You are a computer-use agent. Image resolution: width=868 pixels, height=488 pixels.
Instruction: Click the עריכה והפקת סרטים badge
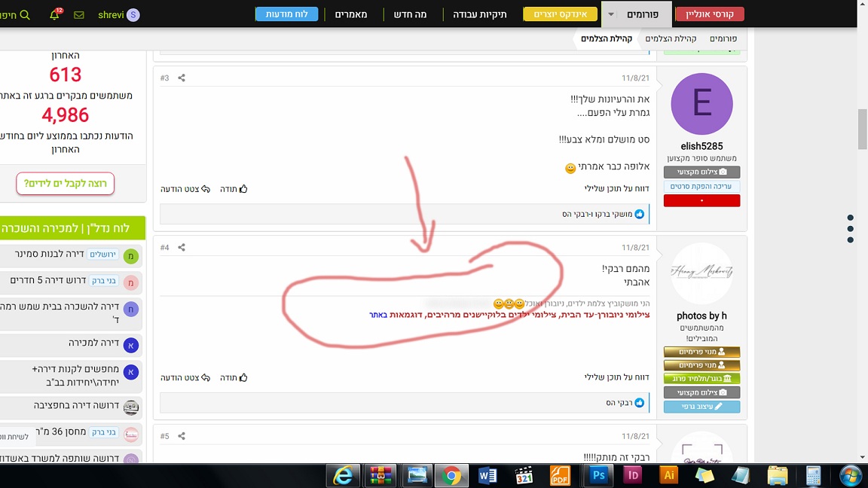[x=702, y=187]
